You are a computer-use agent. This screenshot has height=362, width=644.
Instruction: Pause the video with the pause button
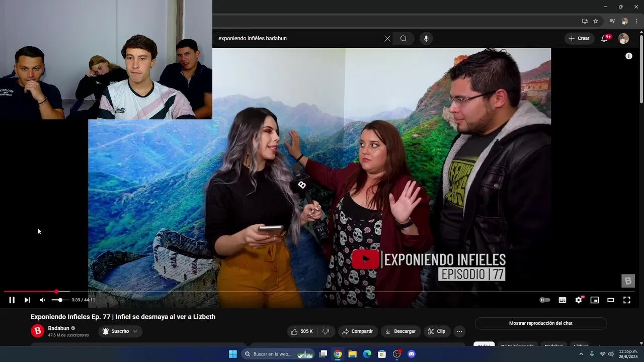[12, 300]
